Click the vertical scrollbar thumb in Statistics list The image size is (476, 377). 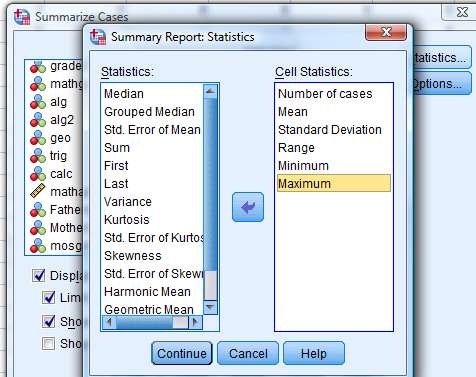click(x=210, y=184)
